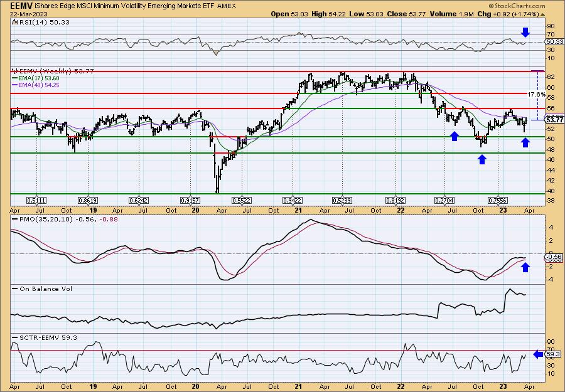Click the Low 53.03 value
Image resolution: width=565 pixels, height=392 pixels.
pyautogui.click(x=365, y=14)
